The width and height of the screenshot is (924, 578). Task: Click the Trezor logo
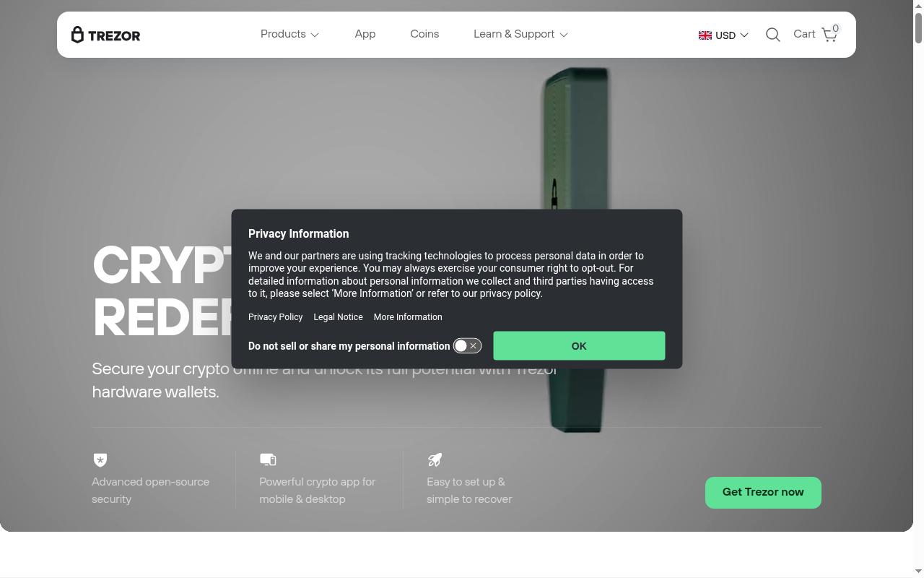(x=105, y=35)
